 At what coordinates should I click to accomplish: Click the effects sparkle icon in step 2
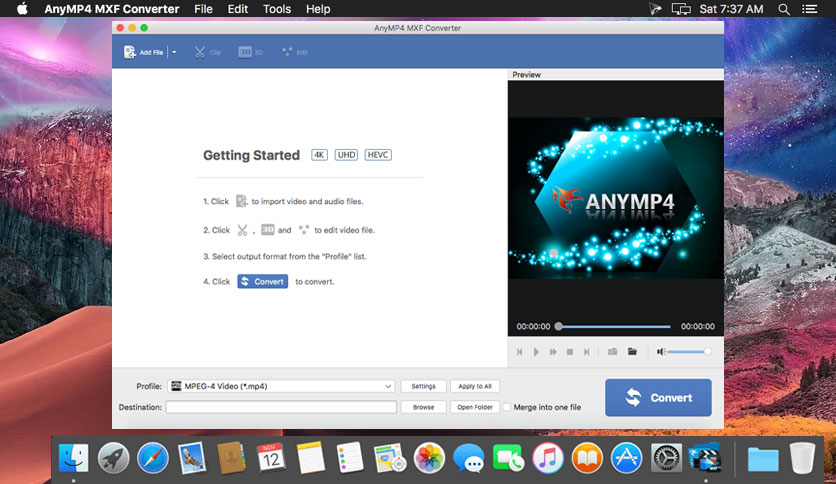[304, 230]
